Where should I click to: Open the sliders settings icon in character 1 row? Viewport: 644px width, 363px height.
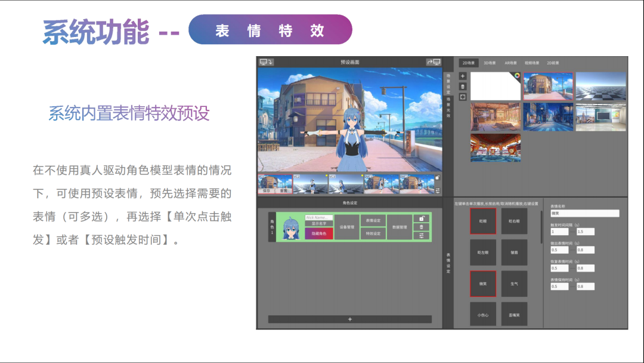(422, 236)
